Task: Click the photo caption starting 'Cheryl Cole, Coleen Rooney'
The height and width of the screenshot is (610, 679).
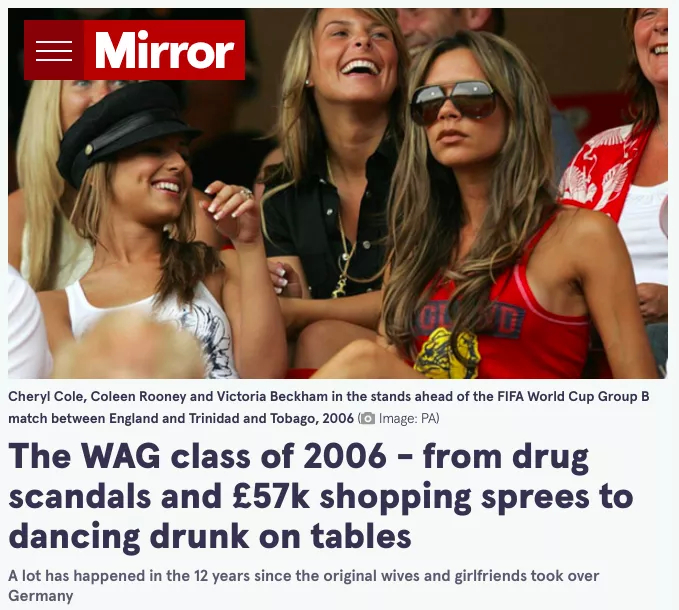Action: [329, 407]
